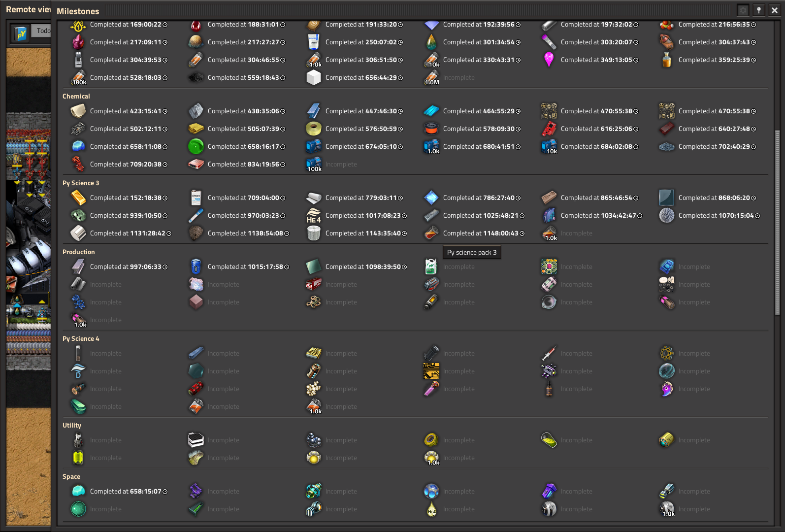
Task: Click the 1.0k icon beside 680:41:51
Action: click(x=431, y=147)
